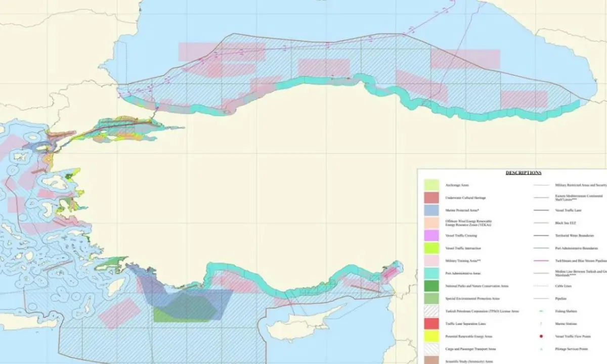
Task: Click the Offshore Wind Energy legend swatch
Action: coord(431,223)
